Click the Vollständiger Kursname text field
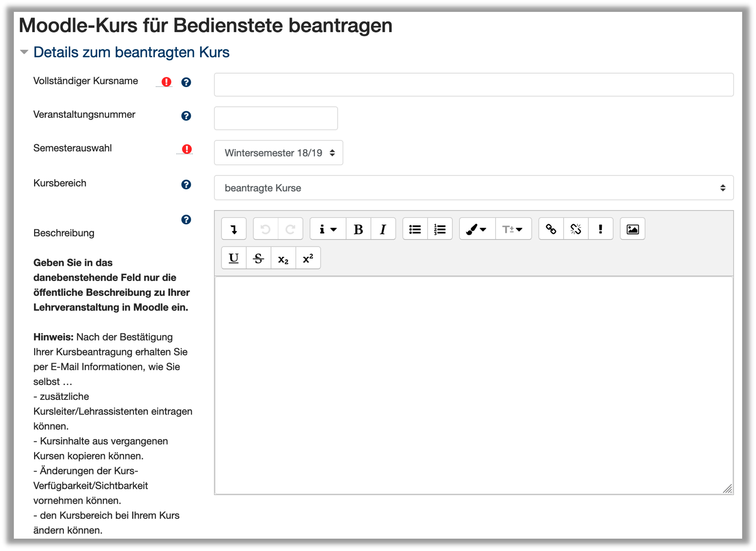The width and height of the screenshot is (756, 551). [x=473, y=85]
